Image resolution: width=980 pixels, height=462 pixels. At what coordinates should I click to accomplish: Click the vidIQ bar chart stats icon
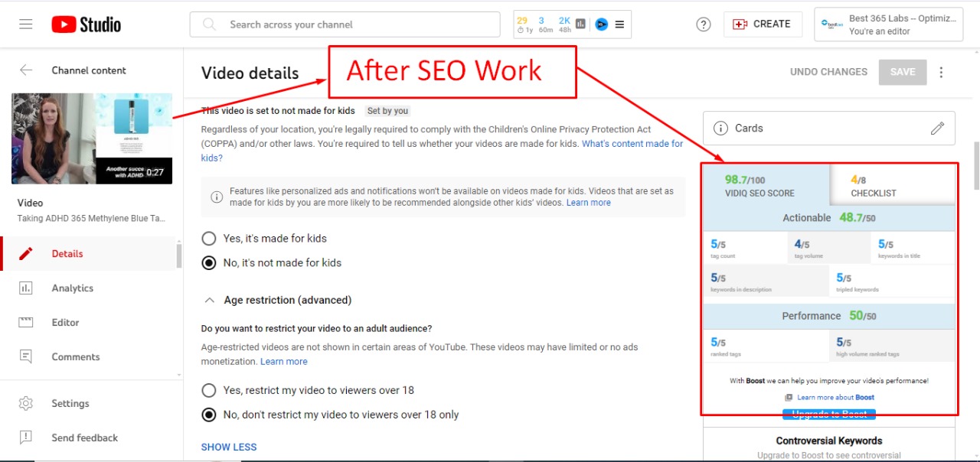tap(581, 24)
